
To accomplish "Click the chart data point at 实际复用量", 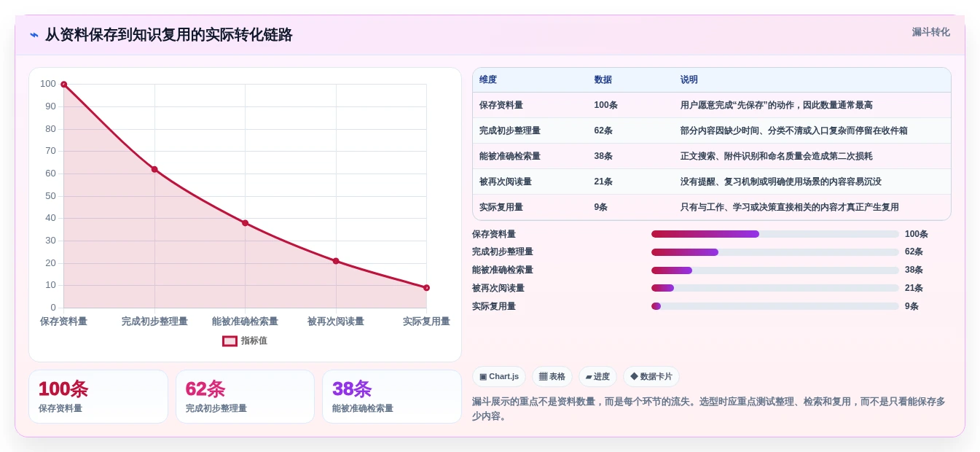I will (x=426, y=288).
